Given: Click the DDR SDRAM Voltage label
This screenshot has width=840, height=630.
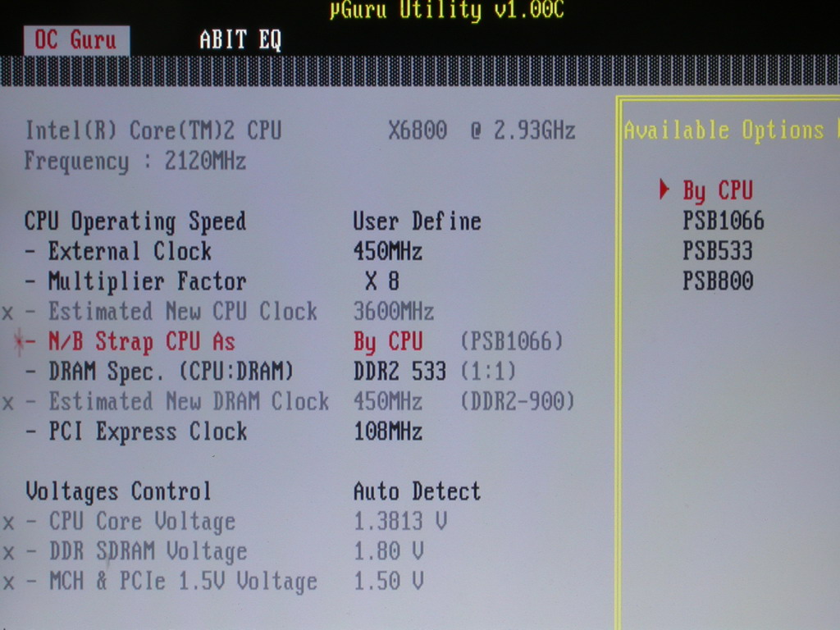Looking at the screenshot, I should click(148, 551).
